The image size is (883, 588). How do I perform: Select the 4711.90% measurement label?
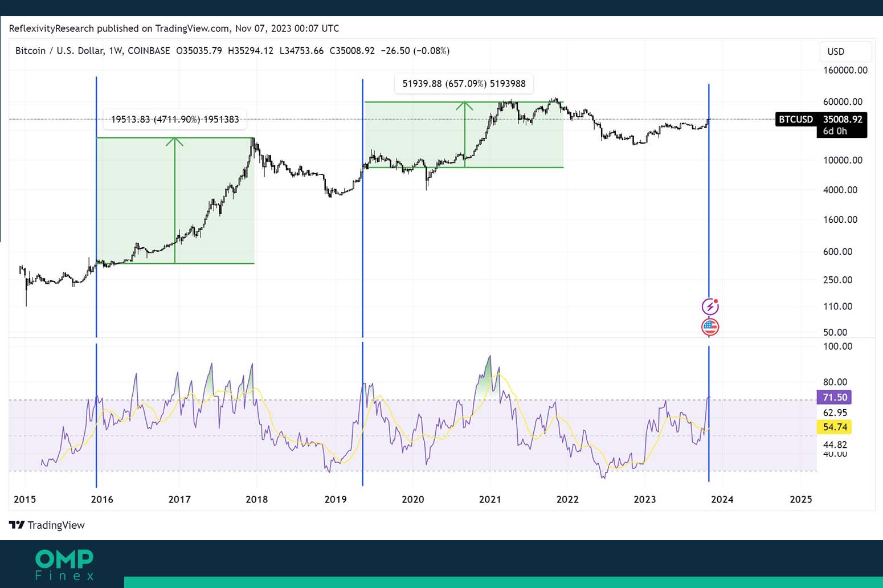click(175, 119)
